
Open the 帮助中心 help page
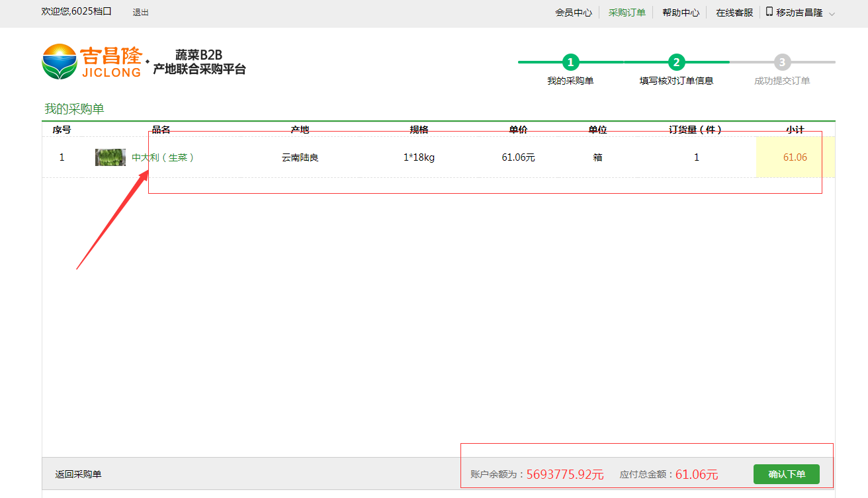(x=680, y=13)
